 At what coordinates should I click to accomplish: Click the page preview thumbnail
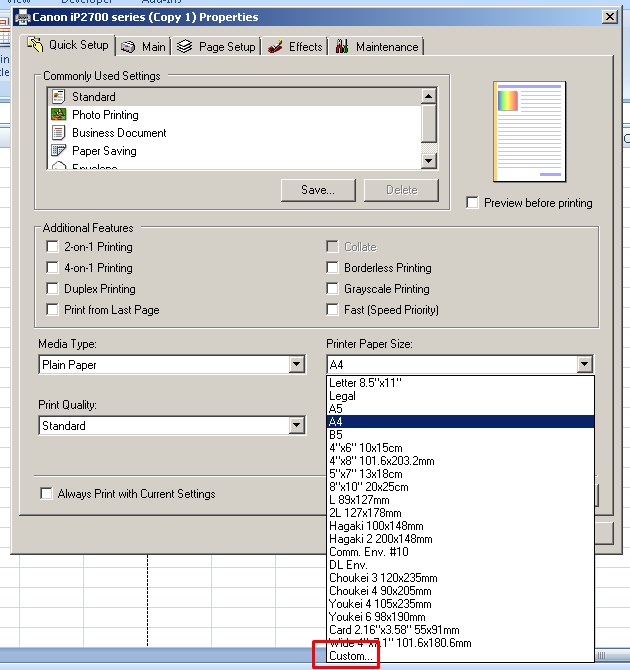pyautogui.click(x=529, y=132)
